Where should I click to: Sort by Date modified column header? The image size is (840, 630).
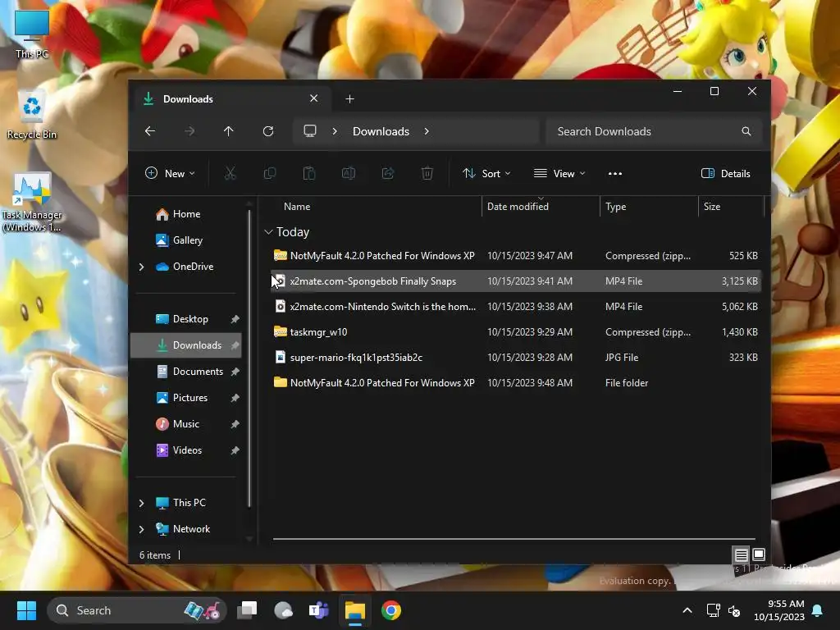[x=541, y=207]
